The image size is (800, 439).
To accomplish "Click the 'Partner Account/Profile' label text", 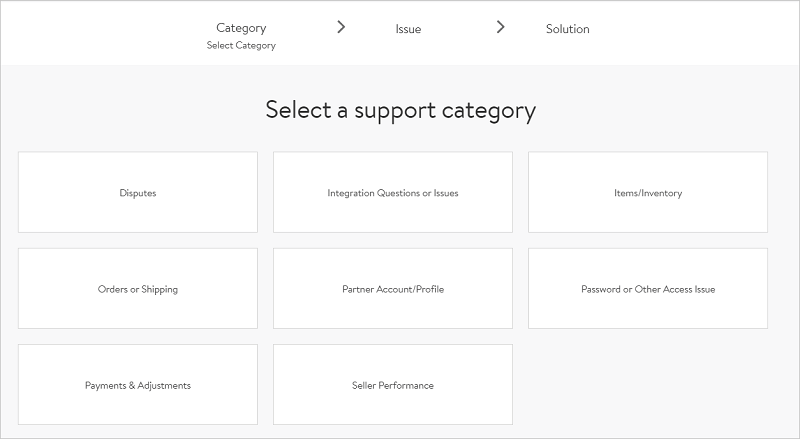I will pyautogui.click(x=393, y=290).
